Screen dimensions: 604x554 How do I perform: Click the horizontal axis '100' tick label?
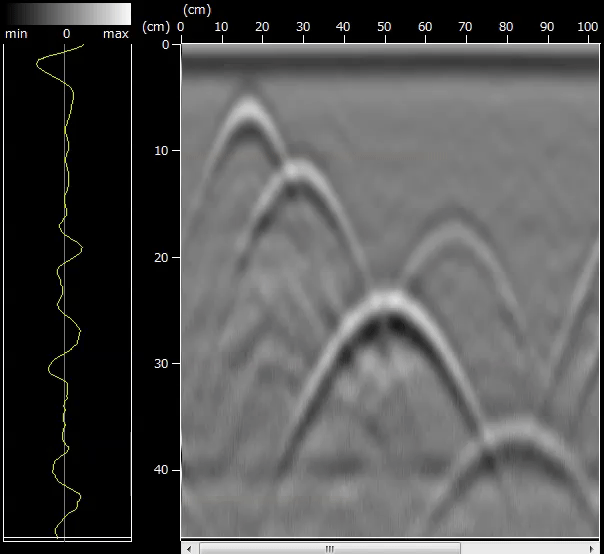588,27
